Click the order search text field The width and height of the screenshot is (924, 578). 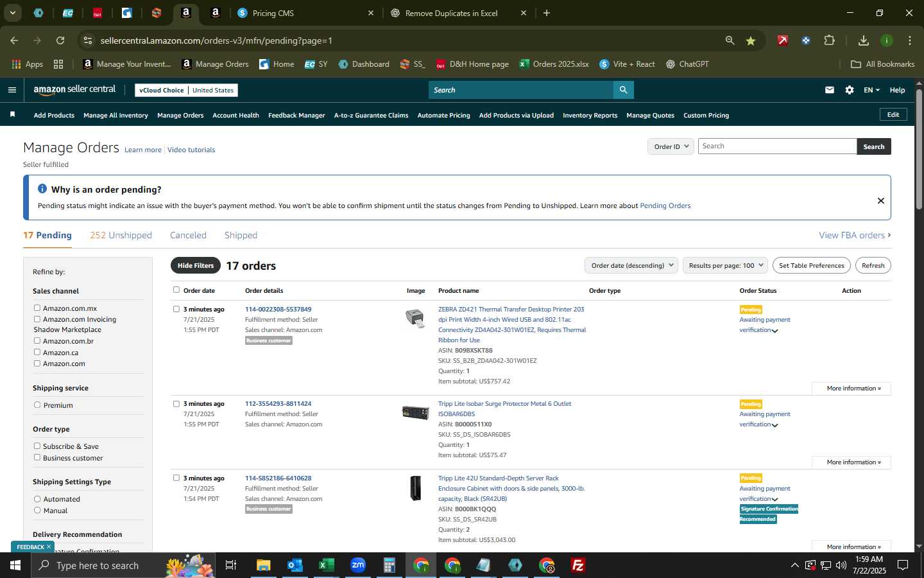pos(777,146)
